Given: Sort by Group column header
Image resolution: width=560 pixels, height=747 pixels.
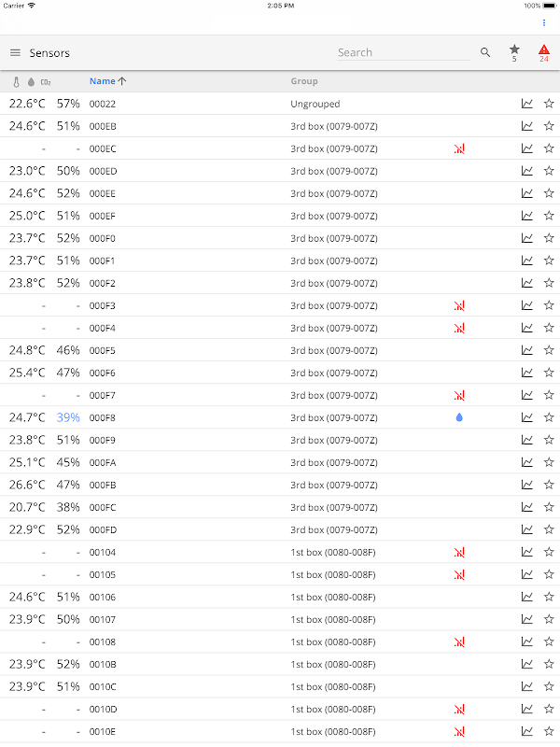Looking at the screenshot, I should (x=304, y=81).
